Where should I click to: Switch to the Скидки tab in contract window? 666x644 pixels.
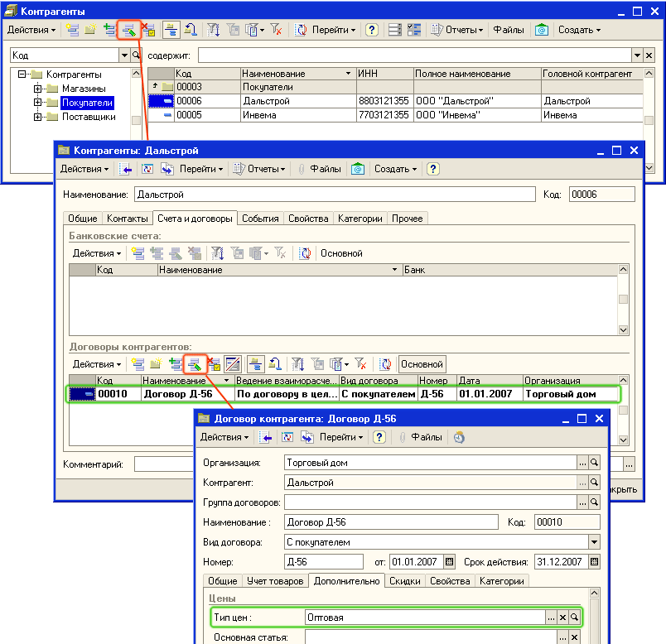point(405,581)
